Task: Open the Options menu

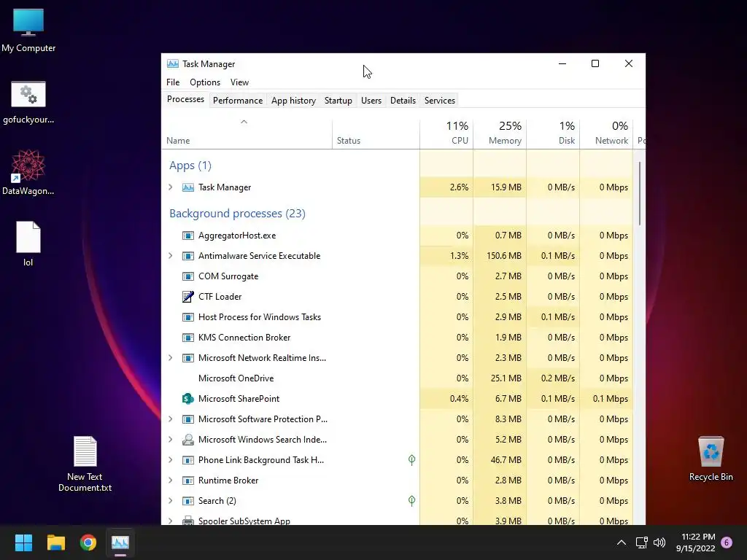Action: tap(205, 82)
